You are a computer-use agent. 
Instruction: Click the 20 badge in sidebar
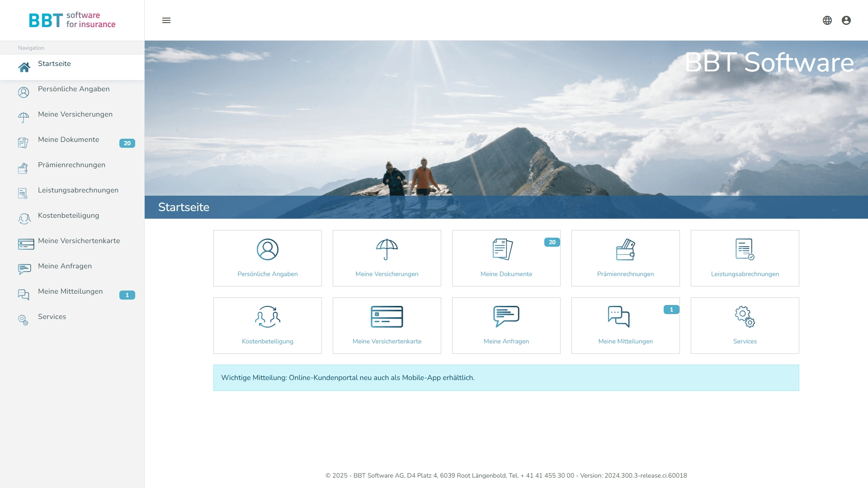tap(127, 143)
